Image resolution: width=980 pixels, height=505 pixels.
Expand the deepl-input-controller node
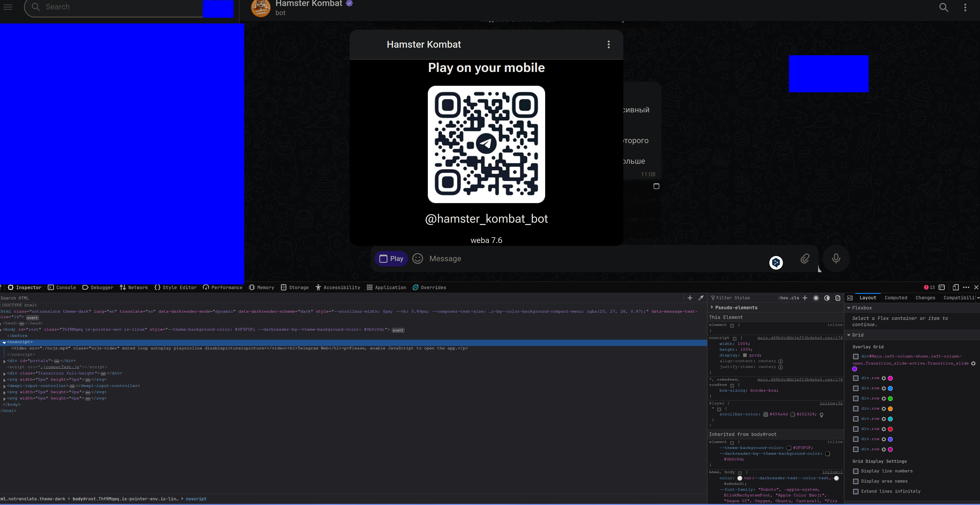click(x=4, y=386)
